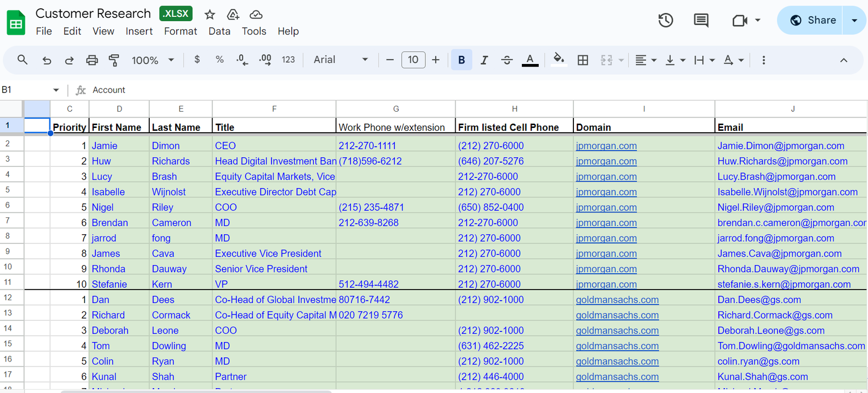The image size is (868, 393).
Task: Open vertical align dropdown
Action: click(675, 60)
